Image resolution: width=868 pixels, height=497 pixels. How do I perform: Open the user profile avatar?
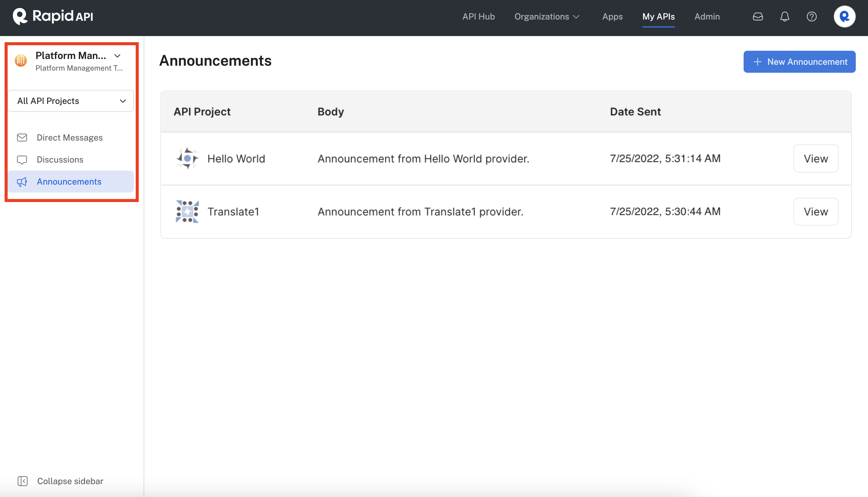[844, 17]
